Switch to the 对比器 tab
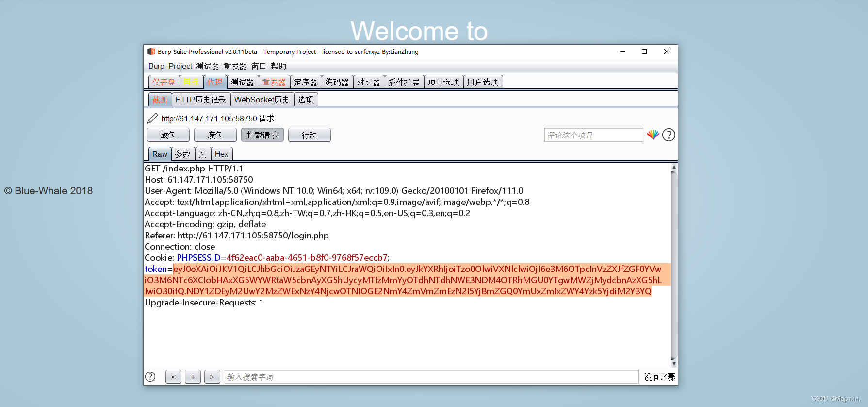The height and width of the screenshot is (407, 868). 369,82
